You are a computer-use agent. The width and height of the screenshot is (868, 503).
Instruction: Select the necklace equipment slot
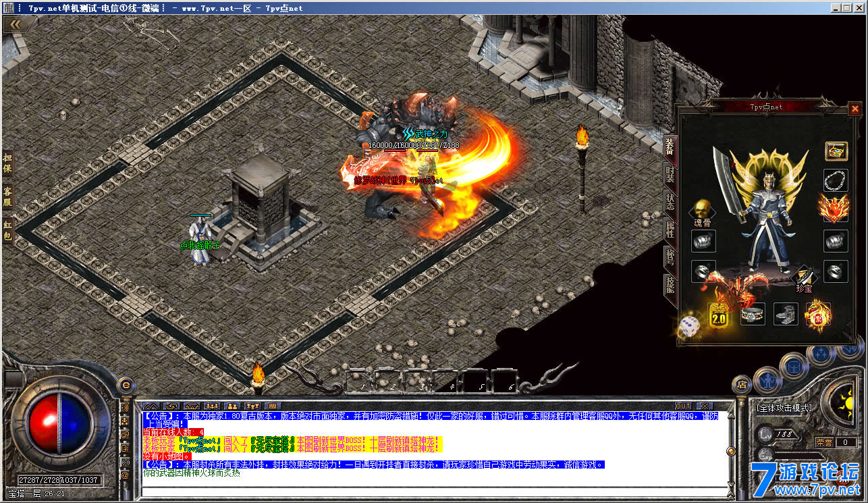tap(836, 180)
